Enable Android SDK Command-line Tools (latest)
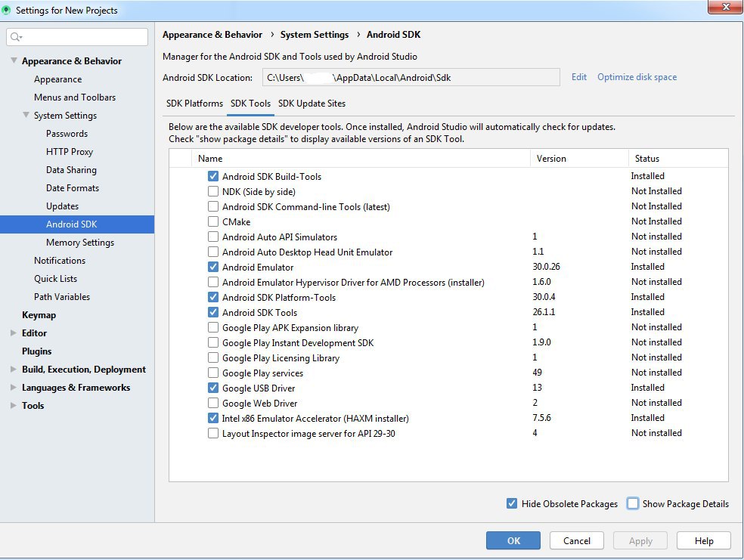 click(213, 207)
